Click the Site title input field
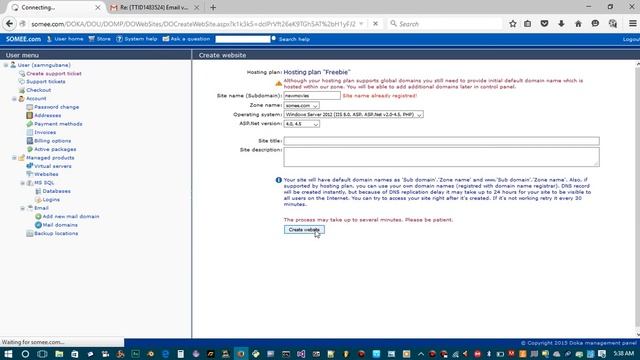 [x=442, y=141]
